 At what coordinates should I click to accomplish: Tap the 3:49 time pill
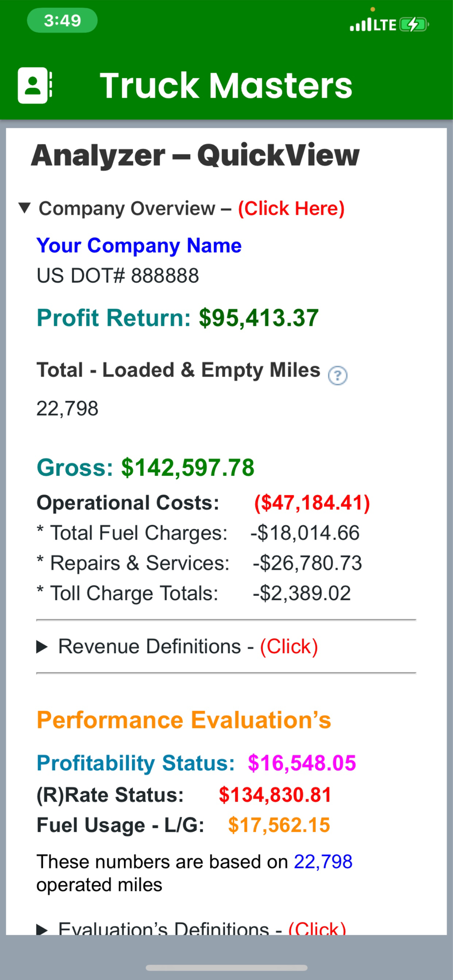(62, 21)
